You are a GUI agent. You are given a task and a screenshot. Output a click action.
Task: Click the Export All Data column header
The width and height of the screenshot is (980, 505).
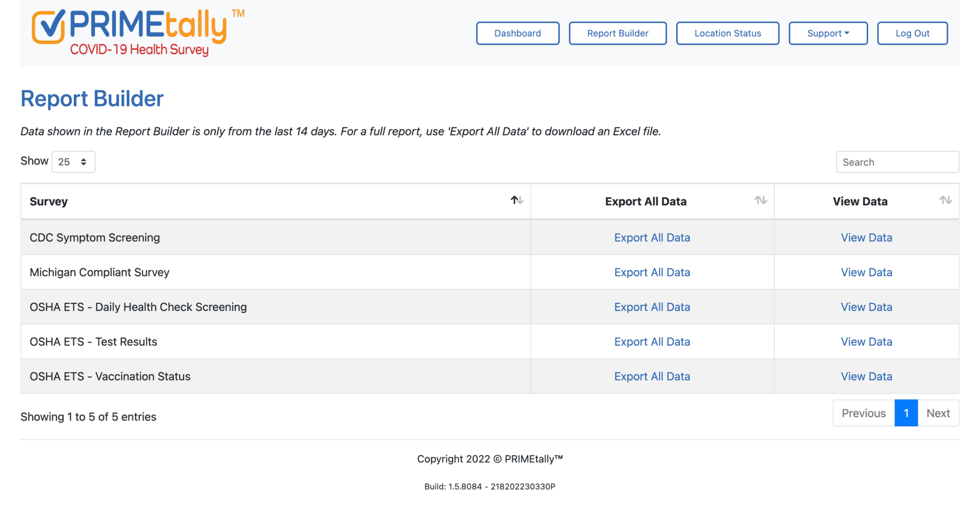pos(646,201)
